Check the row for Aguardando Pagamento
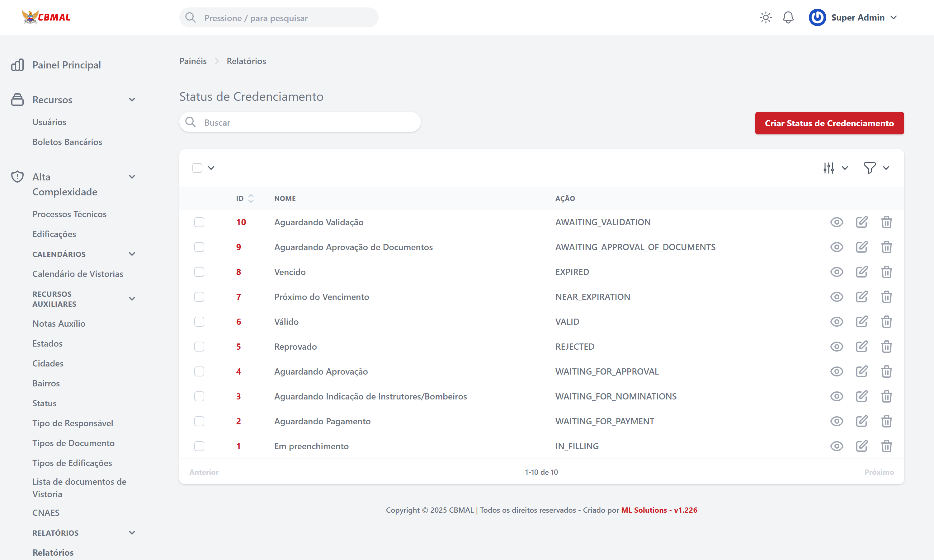 coord(199,421)
